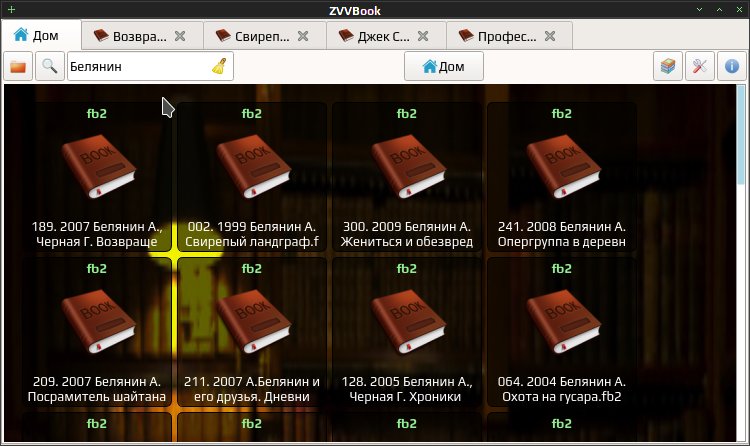The width and height of the screenshot is (750, 446).
Task: Close the Возвра... tab
Action: (180, 36)
